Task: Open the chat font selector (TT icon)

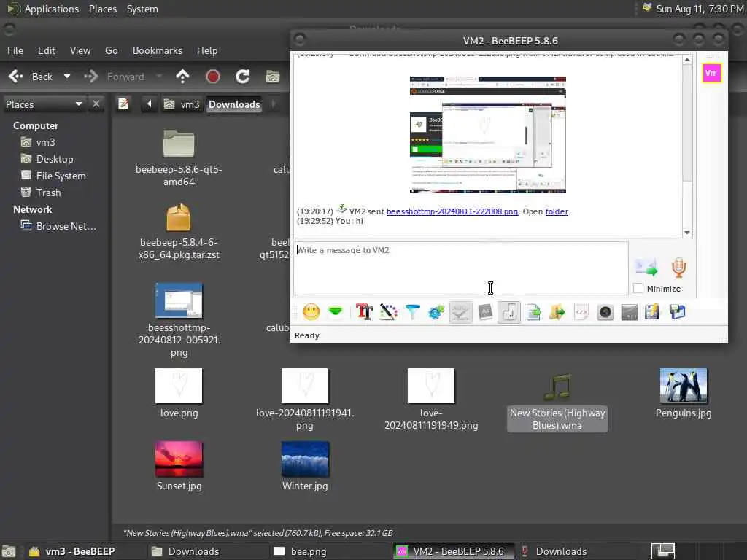Action: 365,312
